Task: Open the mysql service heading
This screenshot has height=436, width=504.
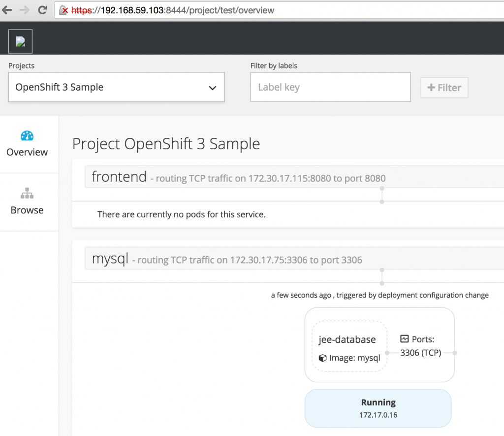Action: [110, 258]
